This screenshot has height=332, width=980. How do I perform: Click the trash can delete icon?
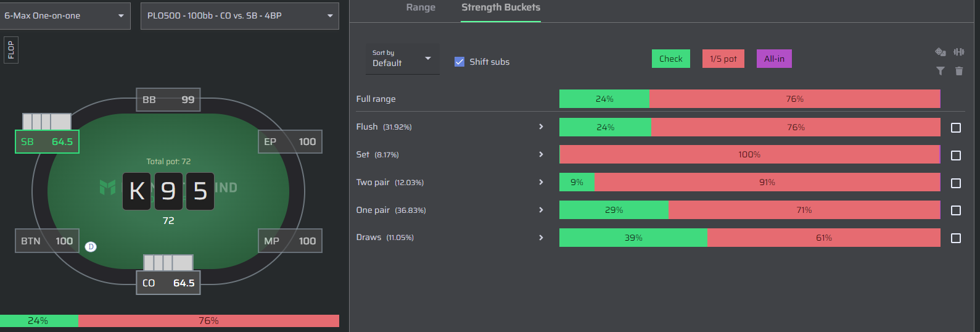959,71
